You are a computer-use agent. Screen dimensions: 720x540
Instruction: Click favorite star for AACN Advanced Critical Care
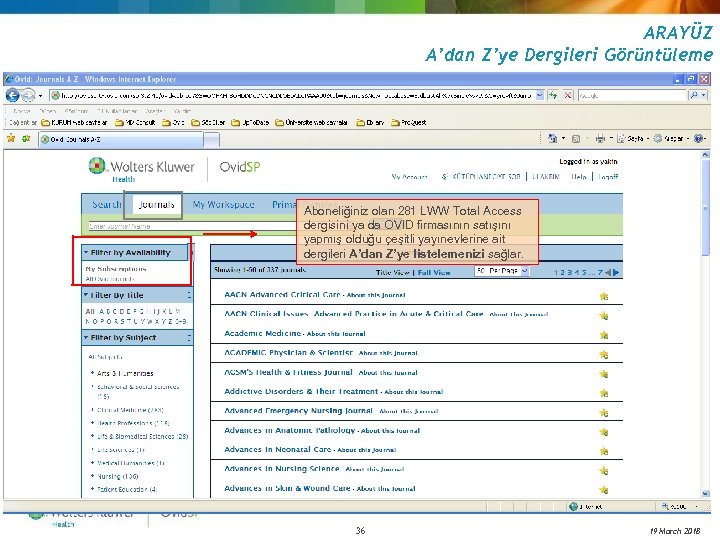click(x=604, y=296)
